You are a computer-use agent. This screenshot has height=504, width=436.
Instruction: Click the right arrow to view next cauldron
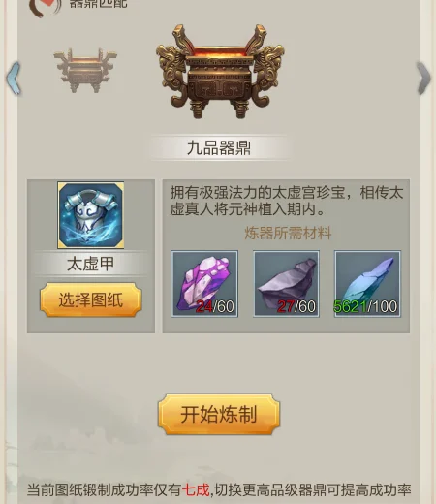pyautogui.click(x=423, y=79)
